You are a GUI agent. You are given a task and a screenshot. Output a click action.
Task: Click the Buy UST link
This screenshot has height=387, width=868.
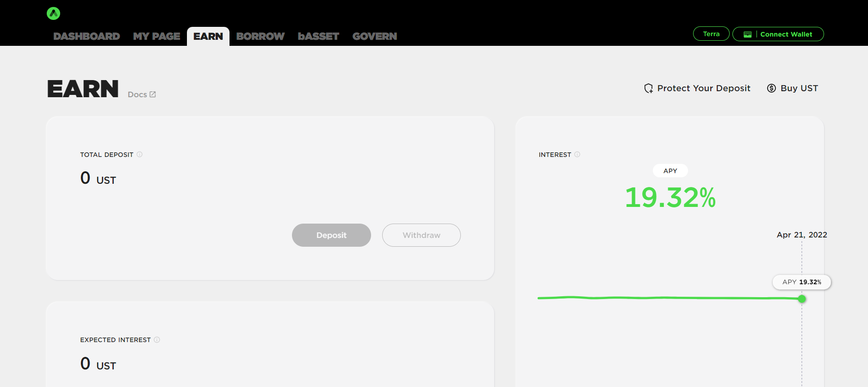(793, 88)
